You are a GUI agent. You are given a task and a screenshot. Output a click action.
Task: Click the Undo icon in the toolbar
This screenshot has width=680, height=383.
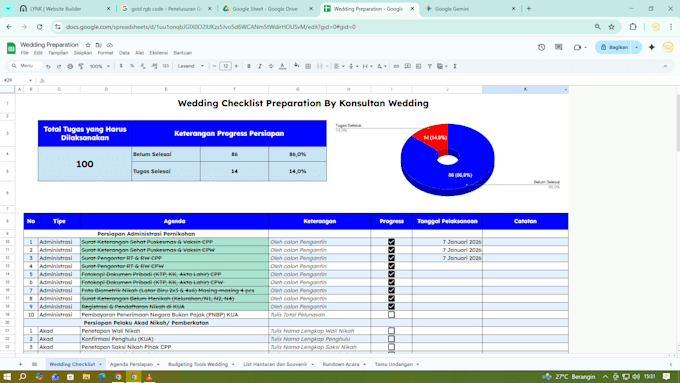[x=48, y=66]
